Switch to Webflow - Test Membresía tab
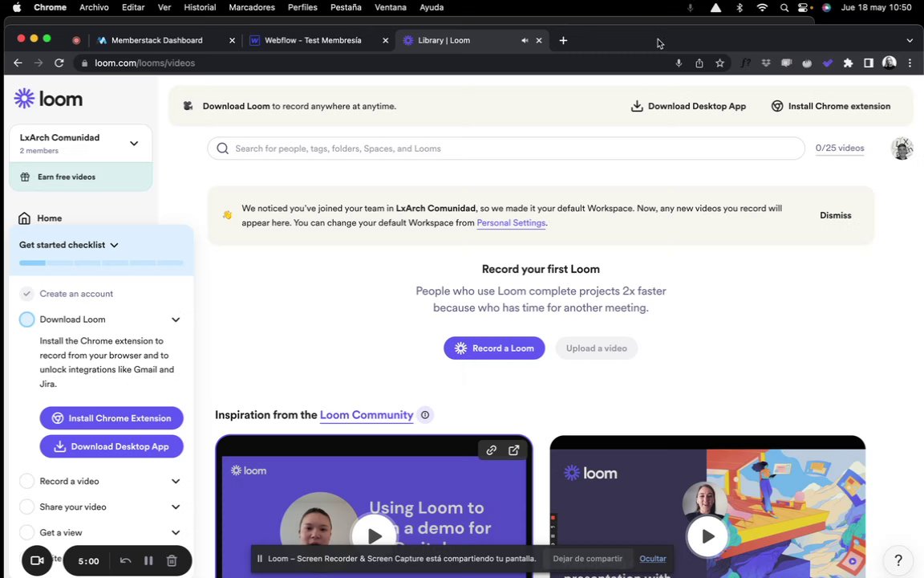This screenshot has width=924, height=578. [x=318, y=41]
